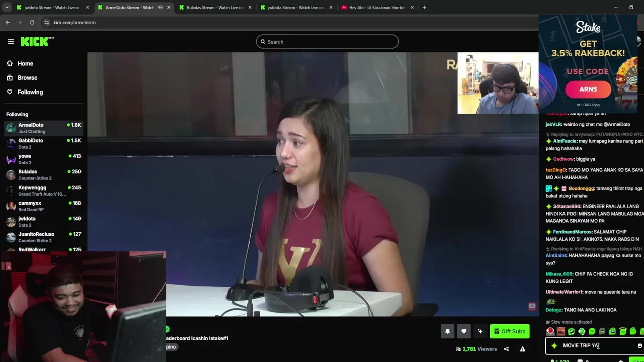Click the UltimateWarrior1 username in chat
644x362 pixels.
[x=564, y=292]
